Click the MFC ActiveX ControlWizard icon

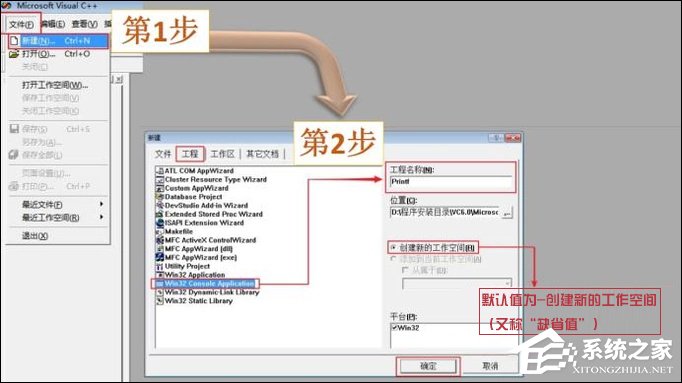point(160,240)
